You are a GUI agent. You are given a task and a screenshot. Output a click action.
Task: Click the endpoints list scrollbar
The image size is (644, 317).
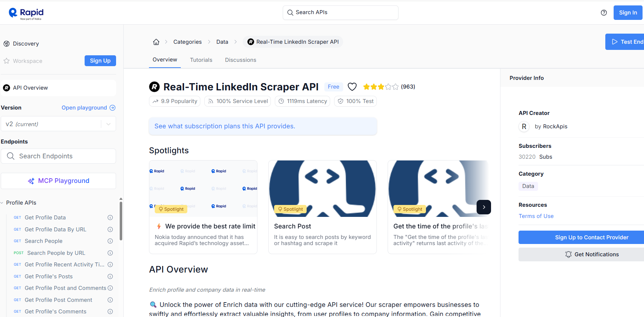(x=121, y=220)
